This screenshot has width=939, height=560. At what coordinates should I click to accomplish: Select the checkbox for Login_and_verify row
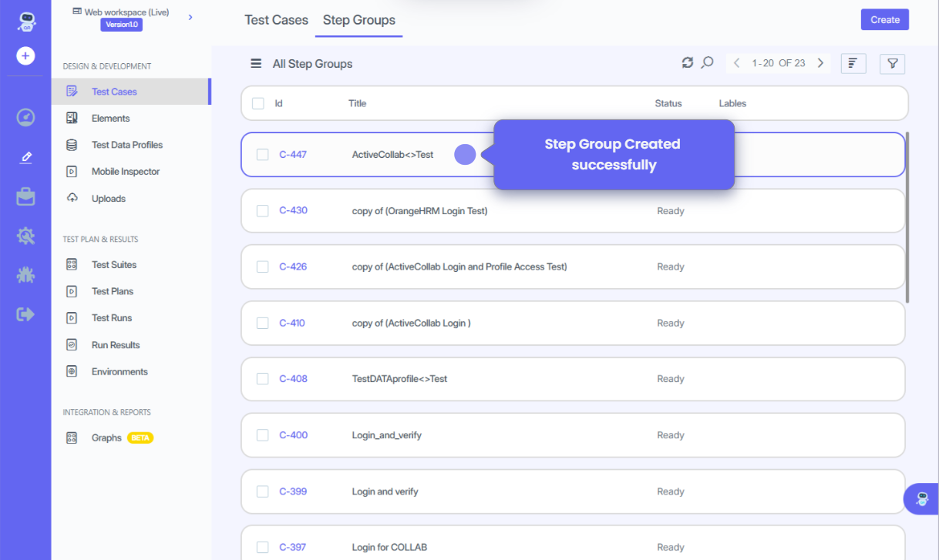pos(263,435)
